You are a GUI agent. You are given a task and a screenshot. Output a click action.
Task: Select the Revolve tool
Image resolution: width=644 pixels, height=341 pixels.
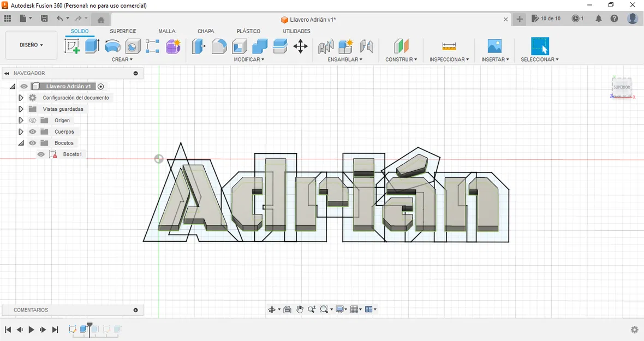[112, 46]
